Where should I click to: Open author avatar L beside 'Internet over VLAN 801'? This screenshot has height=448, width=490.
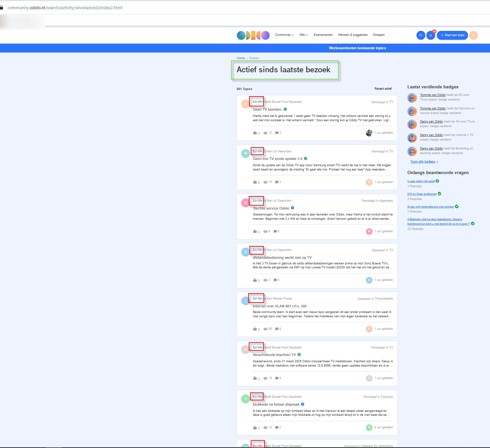(245, 301)
